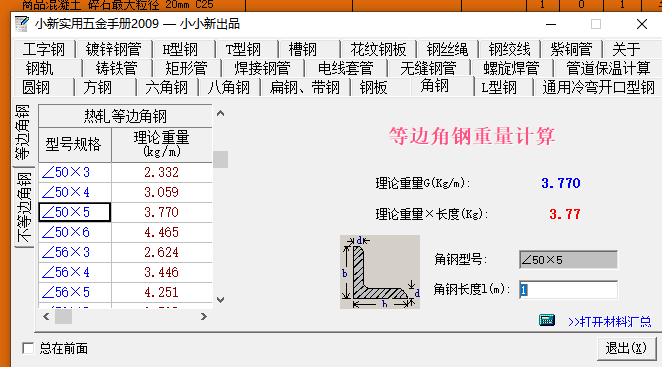Open the 钢绞线 tab

coord(509,49)
